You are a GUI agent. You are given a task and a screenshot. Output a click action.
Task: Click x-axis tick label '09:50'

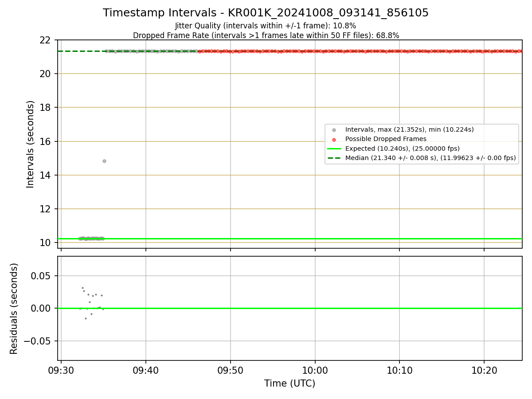pos(231,370)
